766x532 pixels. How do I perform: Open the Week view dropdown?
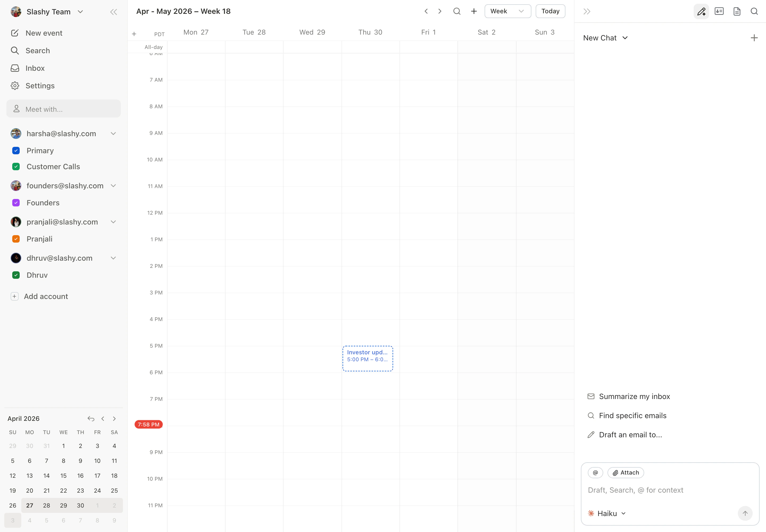coord(508,11)
